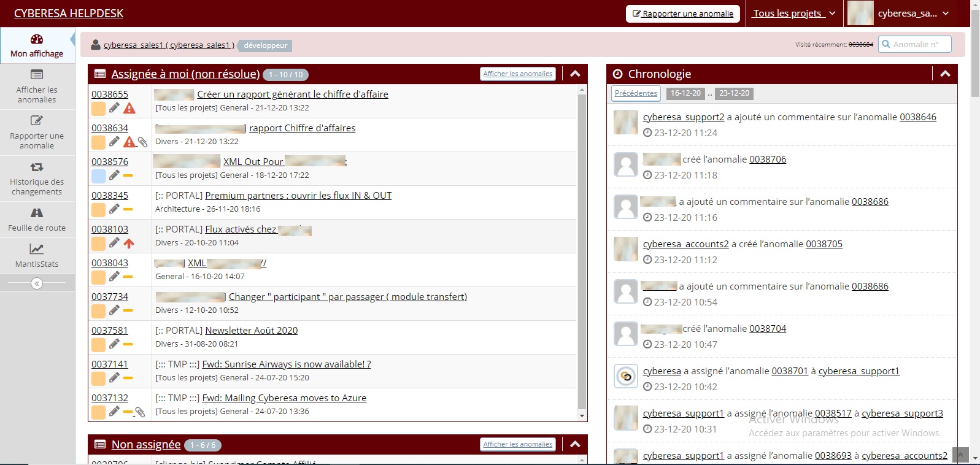Edit issue 0037581 via pencil icon
Viewport: 980px width, 465px height.
pyautogui.click(x=114, y=344)
